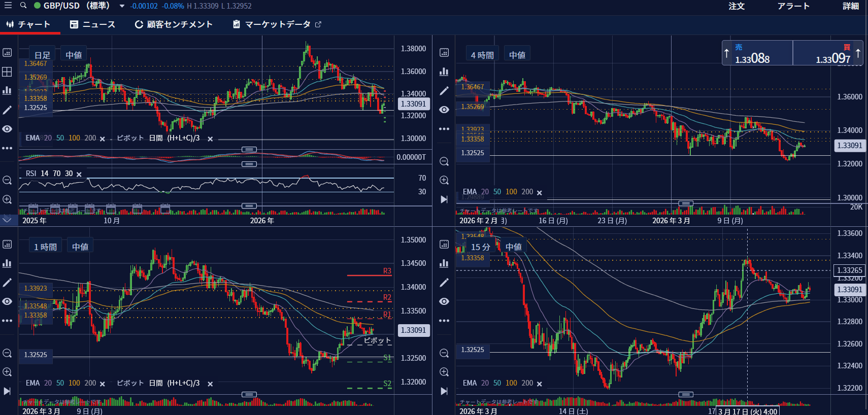
Task: Select the drawing pencil on the daily chart
Action: click(7, 110)
